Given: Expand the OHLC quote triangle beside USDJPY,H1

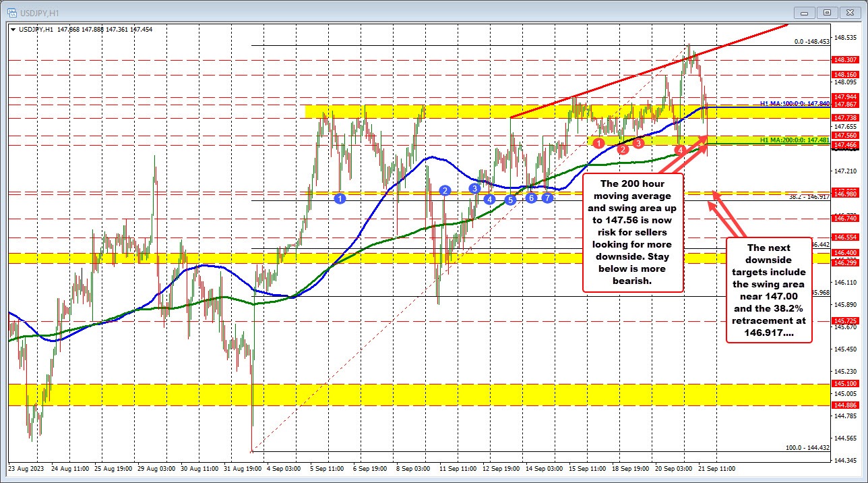Looking at the screenshot, I should (13, 29).
